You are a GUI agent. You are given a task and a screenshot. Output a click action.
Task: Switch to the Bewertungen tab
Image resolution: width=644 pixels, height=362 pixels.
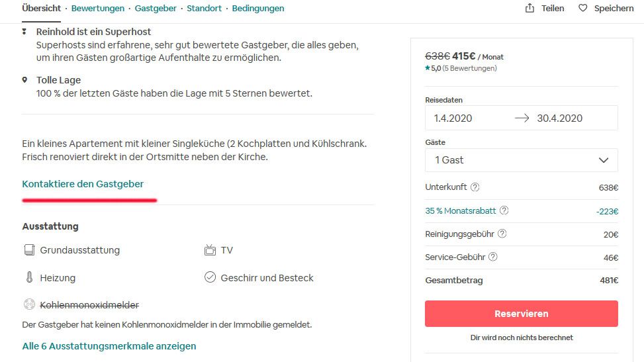click(x=98, y=9)
